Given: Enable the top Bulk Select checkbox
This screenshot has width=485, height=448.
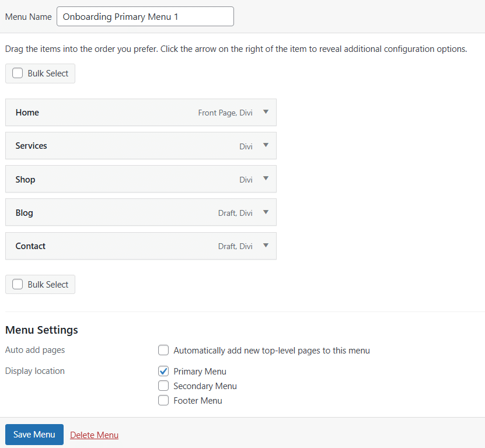Looking at the screenshot, I should 18,73.
